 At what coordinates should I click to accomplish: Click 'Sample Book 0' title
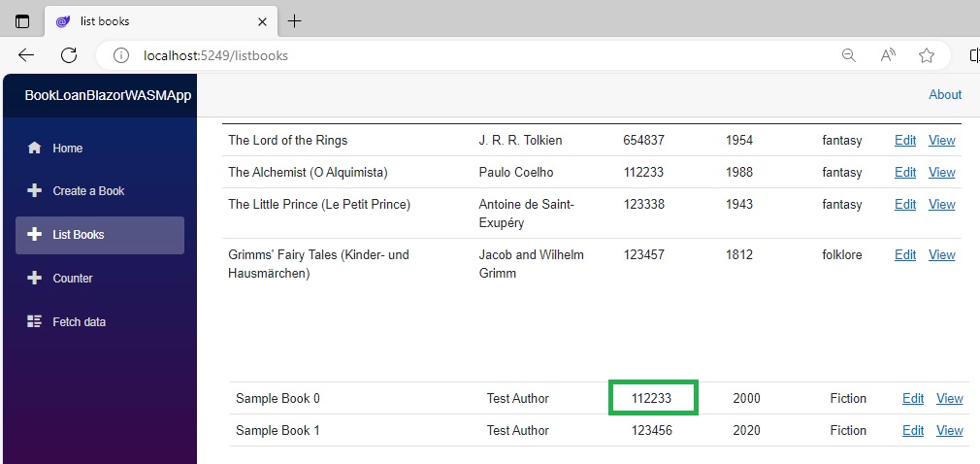click(278, 398)
